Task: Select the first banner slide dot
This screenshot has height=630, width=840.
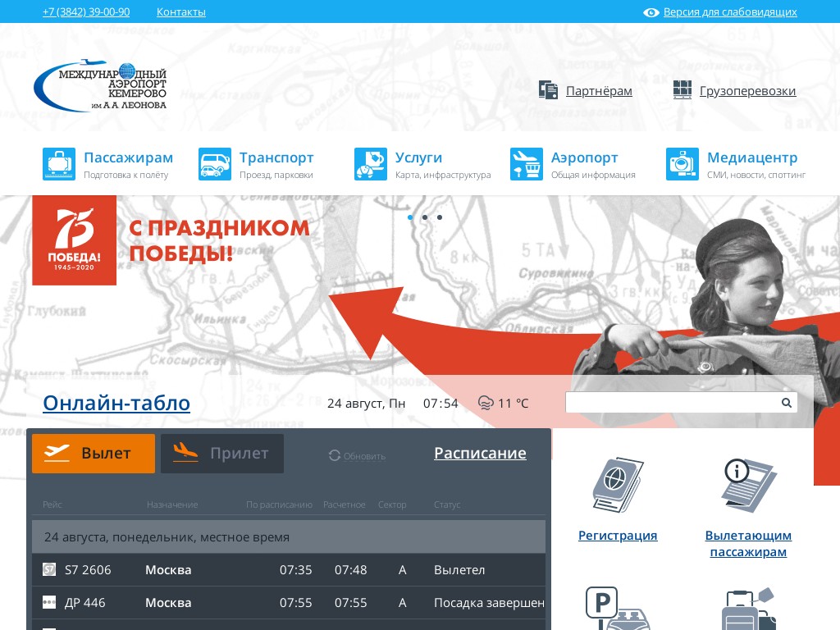Action: pos(409,217)
